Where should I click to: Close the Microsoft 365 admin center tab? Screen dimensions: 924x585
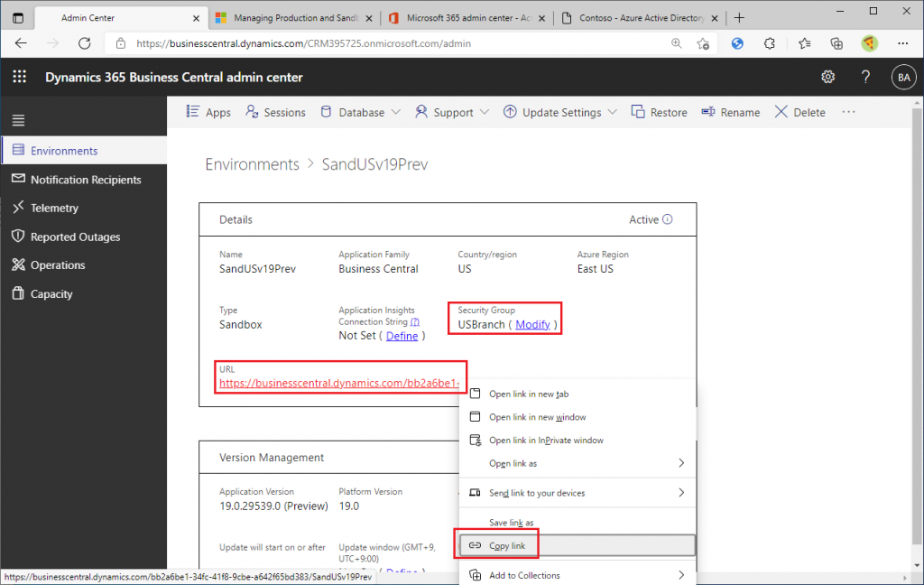tap(541, 18)
